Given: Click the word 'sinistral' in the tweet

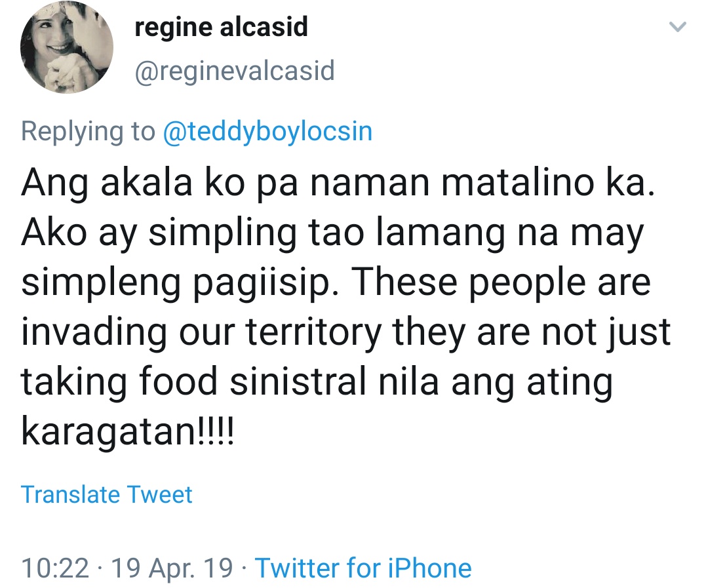Looking at the screenshot, I should pos(300,381).
